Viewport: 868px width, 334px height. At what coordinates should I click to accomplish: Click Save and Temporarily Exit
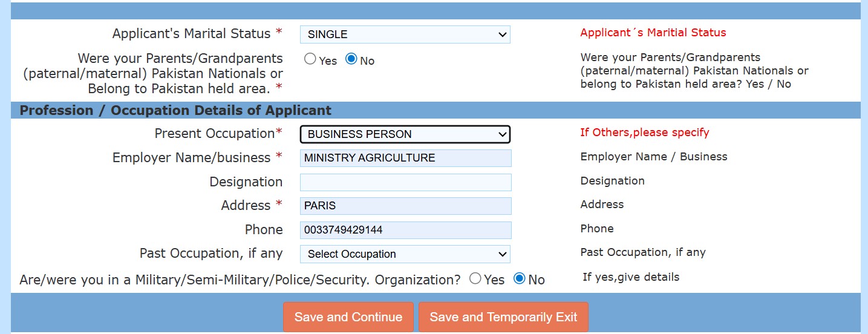[x=503, y=317]
